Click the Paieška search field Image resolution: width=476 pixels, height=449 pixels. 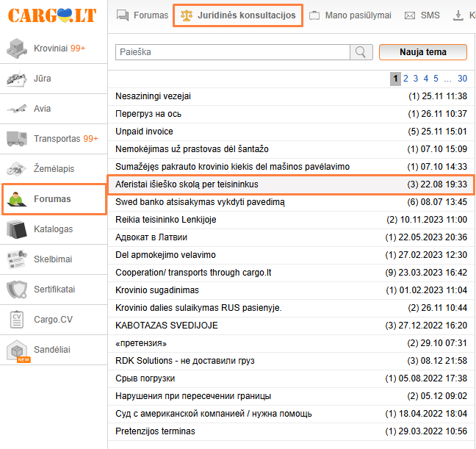(x=232, y=52)
